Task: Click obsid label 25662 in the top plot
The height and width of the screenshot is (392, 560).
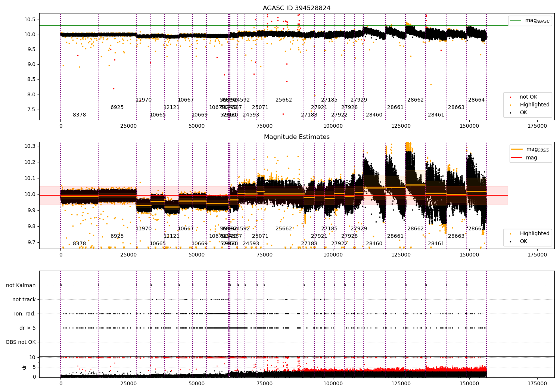Action: point(284,100)
